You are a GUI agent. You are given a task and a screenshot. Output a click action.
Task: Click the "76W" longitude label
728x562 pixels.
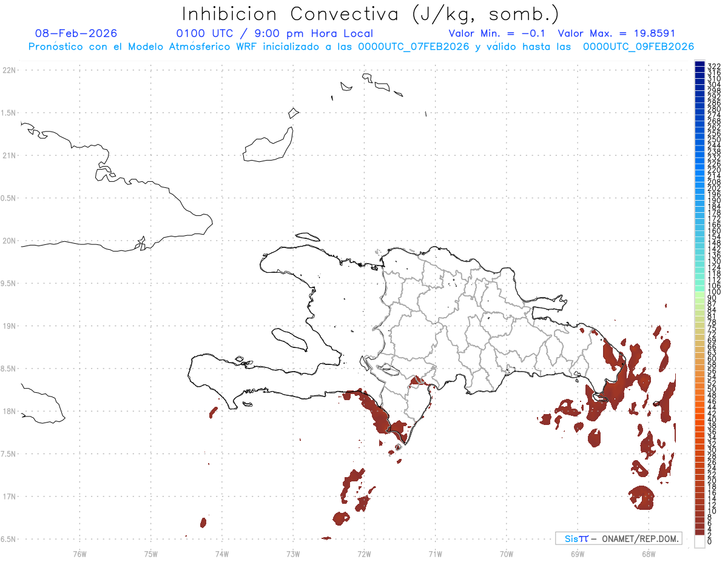pos(79,554)
